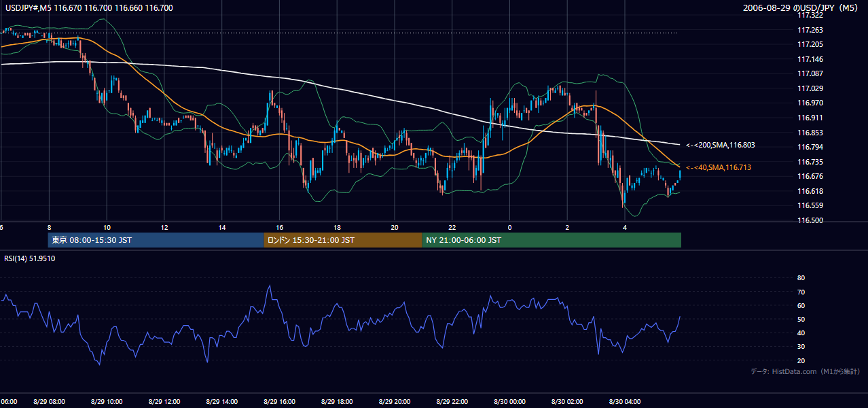
Task: Click the 8/30 04:00 time label
Action: click(625, 402)
